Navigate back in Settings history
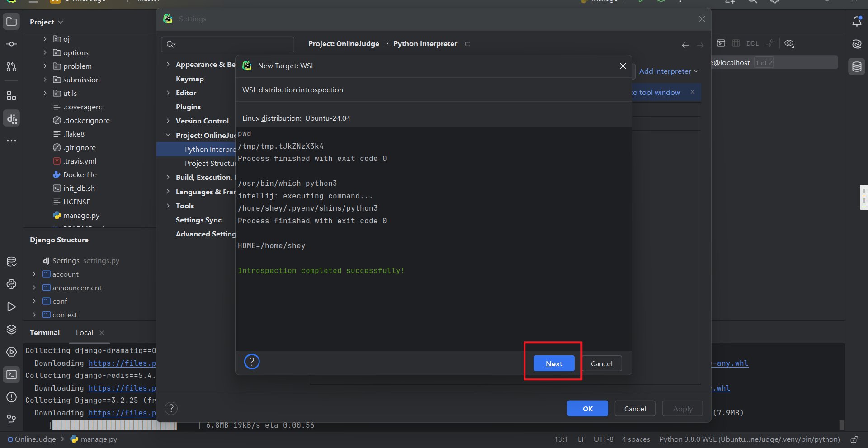The image size is (868, 448). pyautogui.click(x=685, y=45)
